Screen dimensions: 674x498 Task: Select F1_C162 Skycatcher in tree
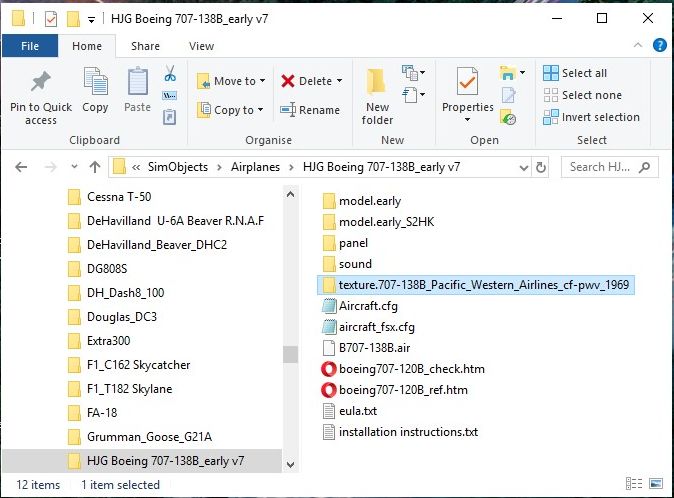coord(138,365)
